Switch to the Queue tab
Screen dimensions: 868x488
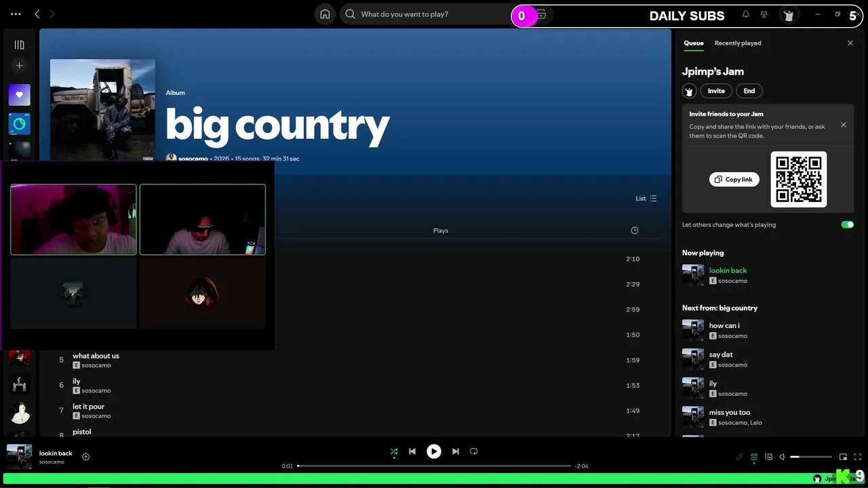pos(693,43)
